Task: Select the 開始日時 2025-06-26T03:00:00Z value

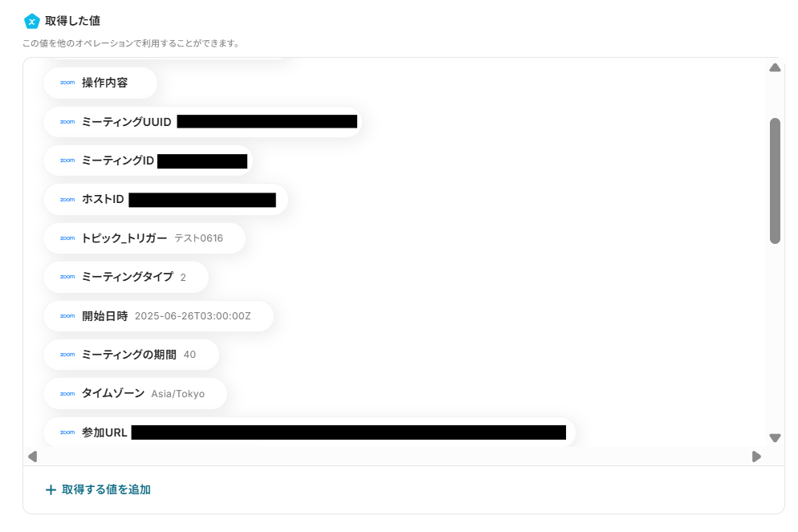Action: click(193, 316)
